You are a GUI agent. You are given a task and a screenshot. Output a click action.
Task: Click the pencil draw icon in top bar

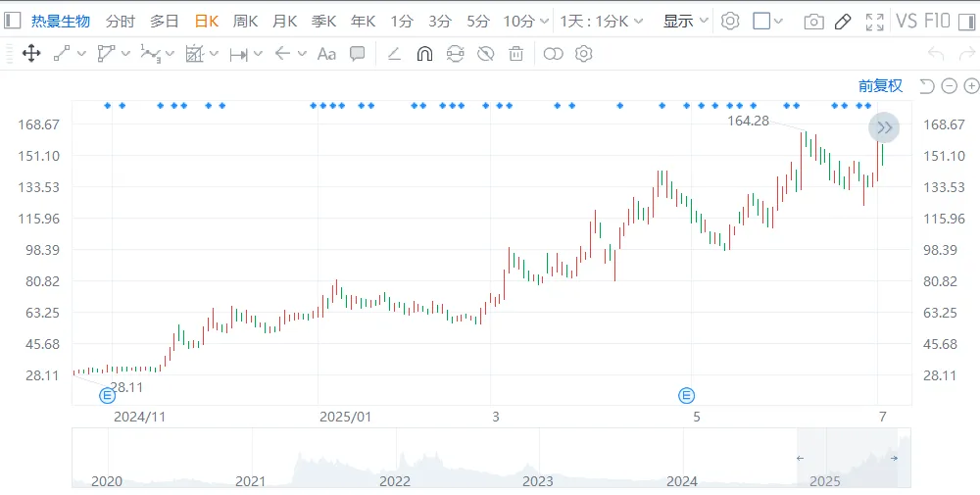coord(843,22)
